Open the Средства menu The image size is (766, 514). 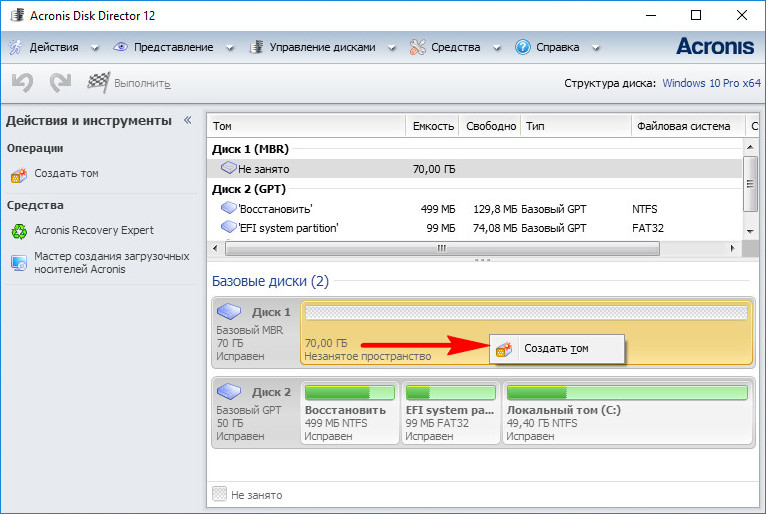click(455, 47)
